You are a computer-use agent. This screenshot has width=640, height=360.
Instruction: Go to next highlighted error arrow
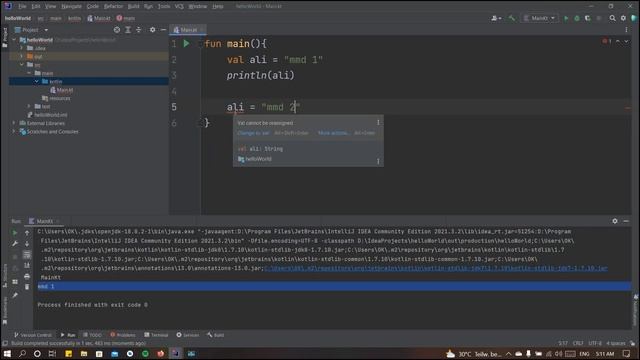626,41
